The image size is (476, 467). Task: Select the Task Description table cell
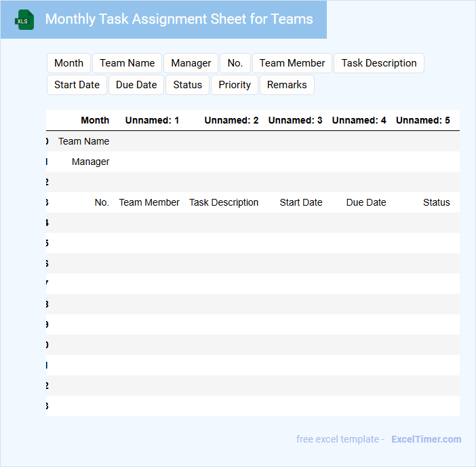pyautogui.click(x=223, y=202)
